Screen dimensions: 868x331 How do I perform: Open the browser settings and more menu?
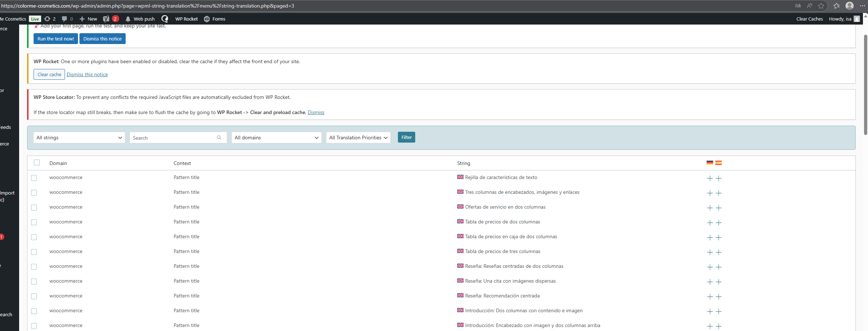click(x=863, y=6)
